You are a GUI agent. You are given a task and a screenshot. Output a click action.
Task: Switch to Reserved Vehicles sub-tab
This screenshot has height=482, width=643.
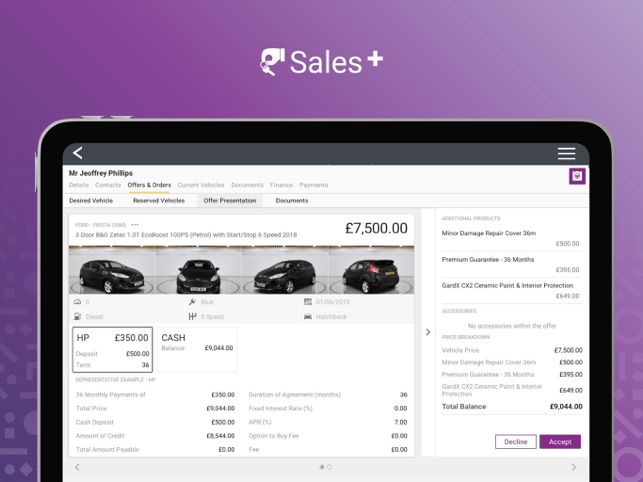point(159,201)
